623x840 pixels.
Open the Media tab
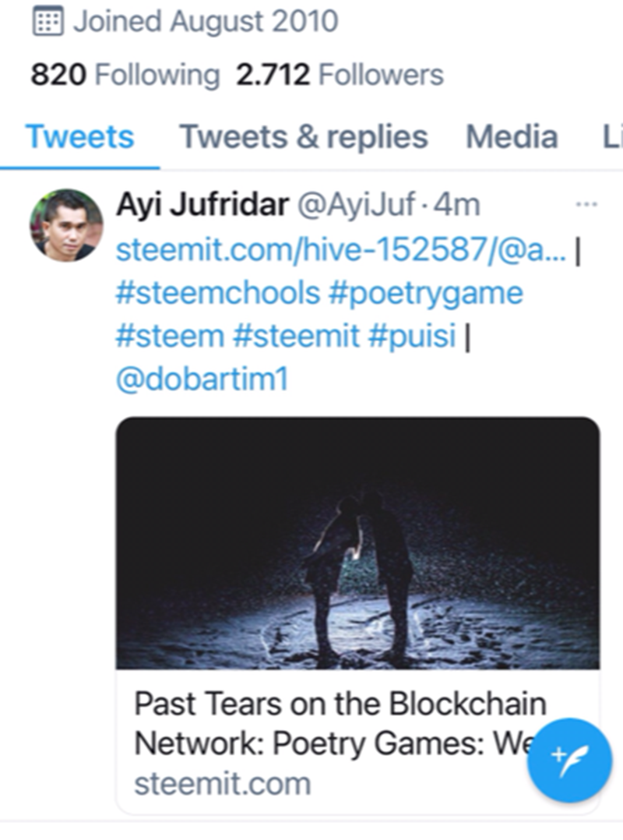512,136
